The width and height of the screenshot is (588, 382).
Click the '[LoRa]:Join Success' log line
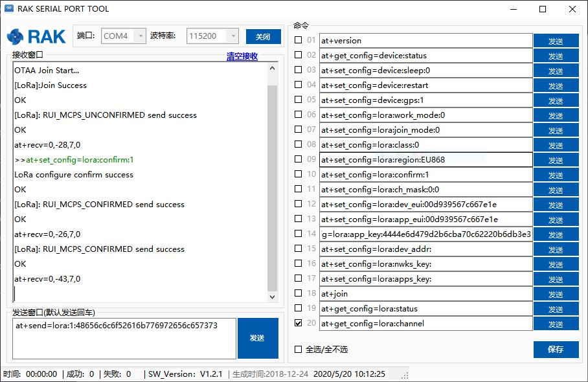click(x=51, y=85)
